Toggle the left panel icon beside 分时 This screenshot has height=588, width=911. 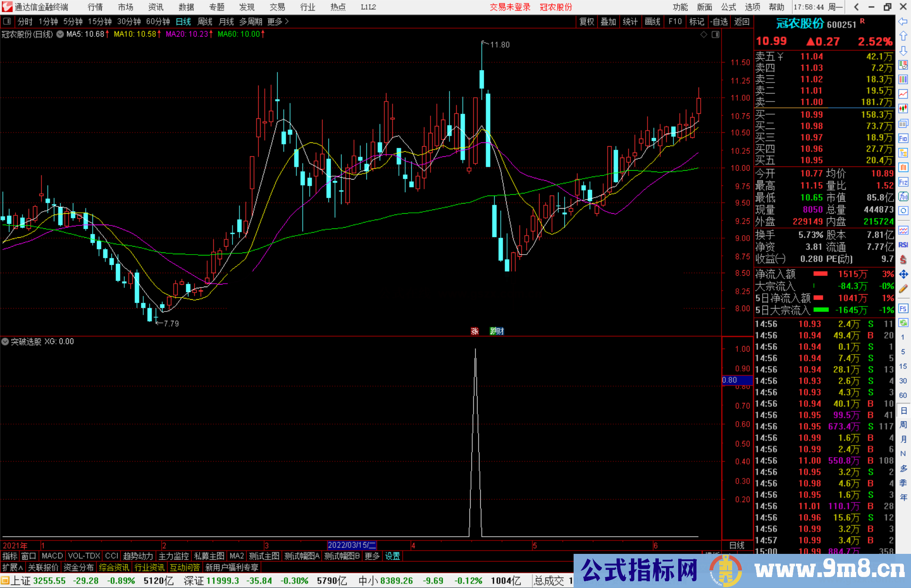coord(7,21)
